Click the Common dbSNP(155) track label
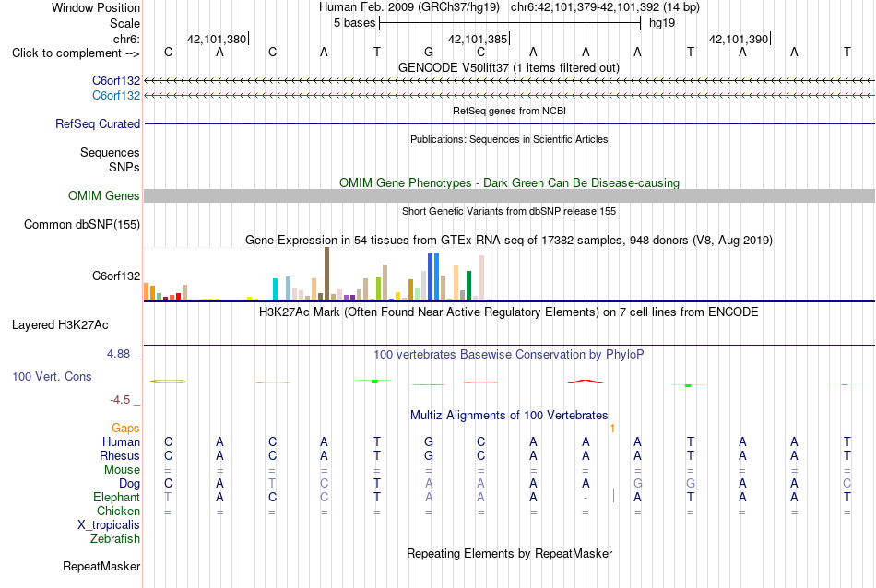876x588 pixels. tap(82, 225)
